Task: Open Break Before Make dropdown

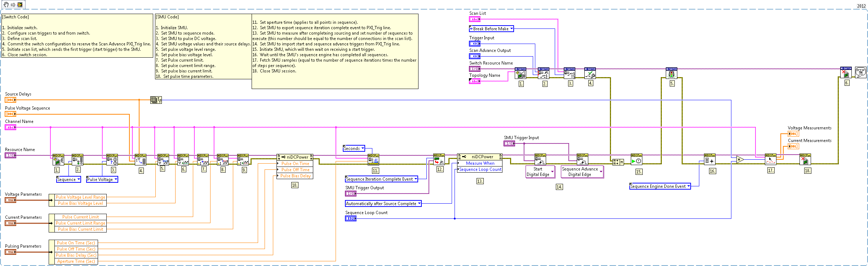Action: 511,28
